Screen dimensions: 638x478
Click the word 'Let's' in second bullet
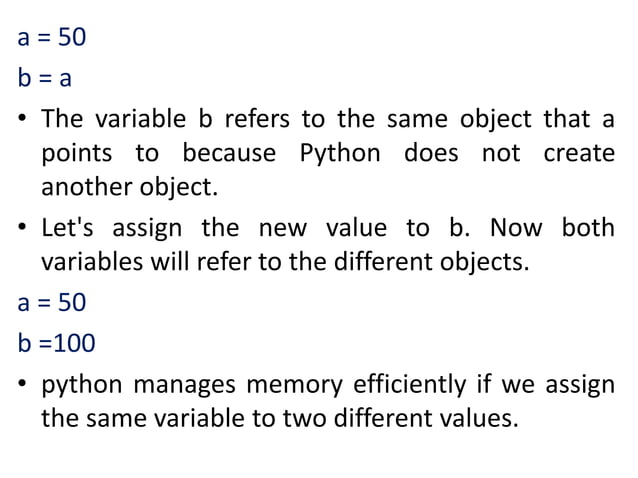(x=68, y=228)
